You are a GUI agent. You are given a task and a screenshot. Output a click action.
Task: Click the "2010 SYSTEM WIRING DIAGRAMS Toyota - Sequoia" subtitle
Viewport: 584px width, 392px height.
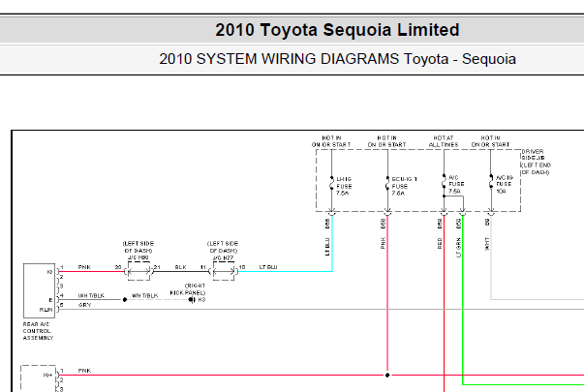coord(337,59)
